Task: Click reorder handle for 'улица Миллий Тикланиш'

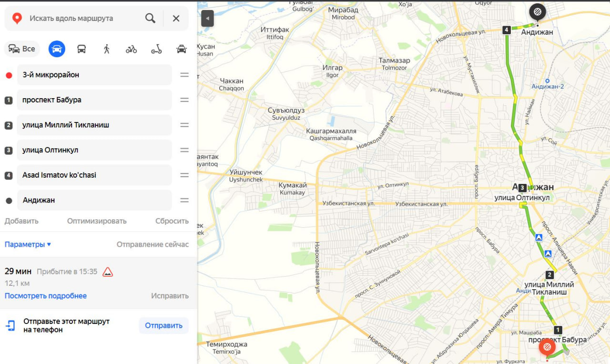Action: coord(184,125)
